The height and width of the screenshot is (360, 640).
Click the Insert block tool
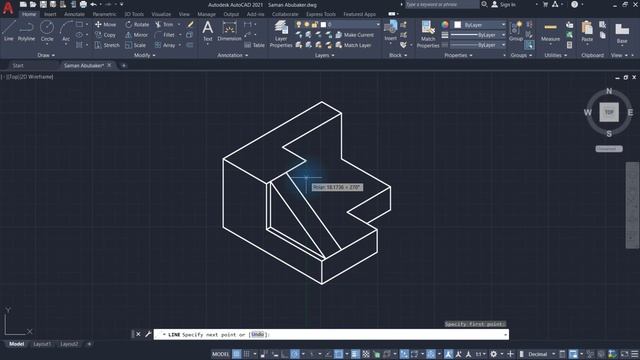pyautogui.click(x=391, y=31)
